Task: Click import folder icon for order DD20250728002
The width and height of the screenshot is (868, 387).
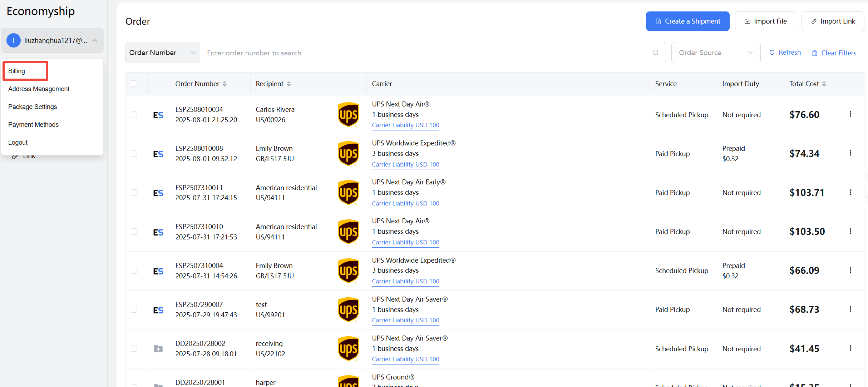Action: [158, 349]
